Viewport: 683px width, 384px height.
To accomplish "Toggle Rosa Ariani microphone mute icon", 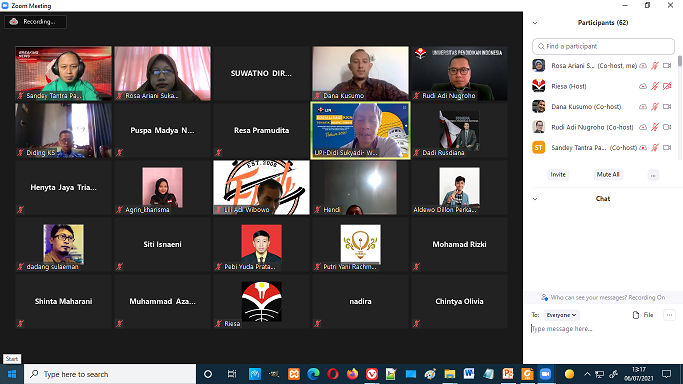I will point(655,66).
